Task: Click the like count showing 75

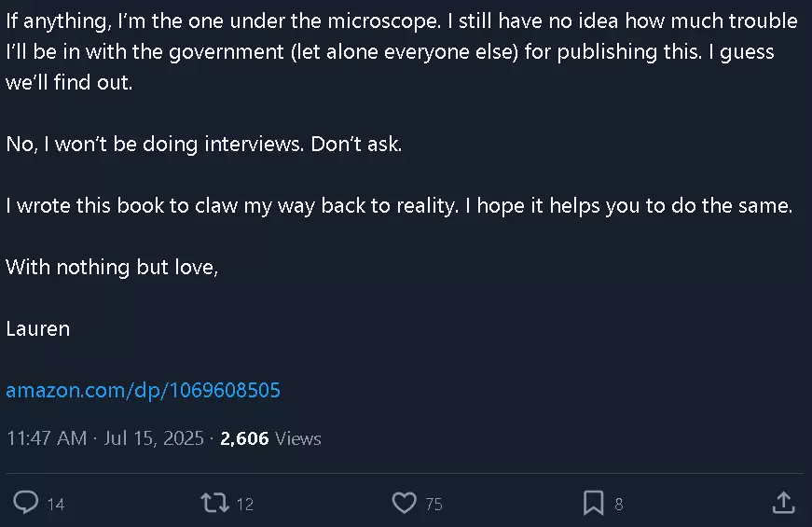Action: (434, 505)
